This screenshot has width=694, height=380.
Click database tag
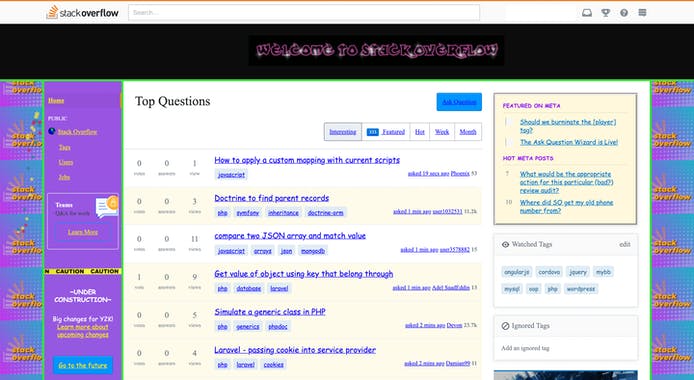[249, 288]
